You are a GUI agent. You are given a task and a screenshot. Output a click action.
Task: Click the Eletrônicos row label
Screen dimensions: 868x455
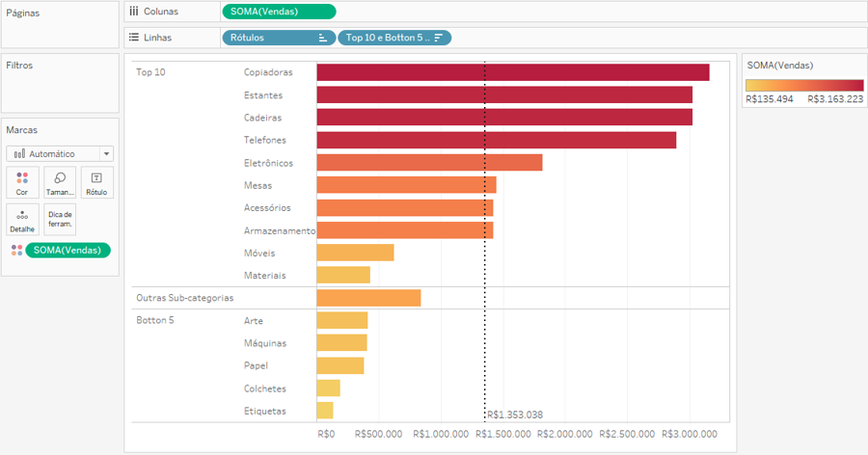pyautogui.click(x=268, y=163)
